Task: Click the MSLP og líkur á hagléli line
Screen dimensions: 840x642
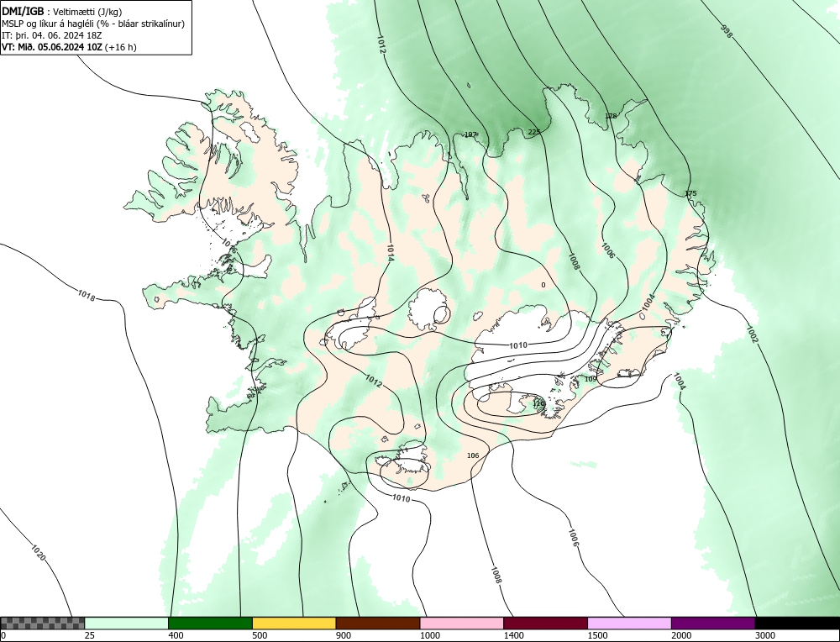Action: 93,24
